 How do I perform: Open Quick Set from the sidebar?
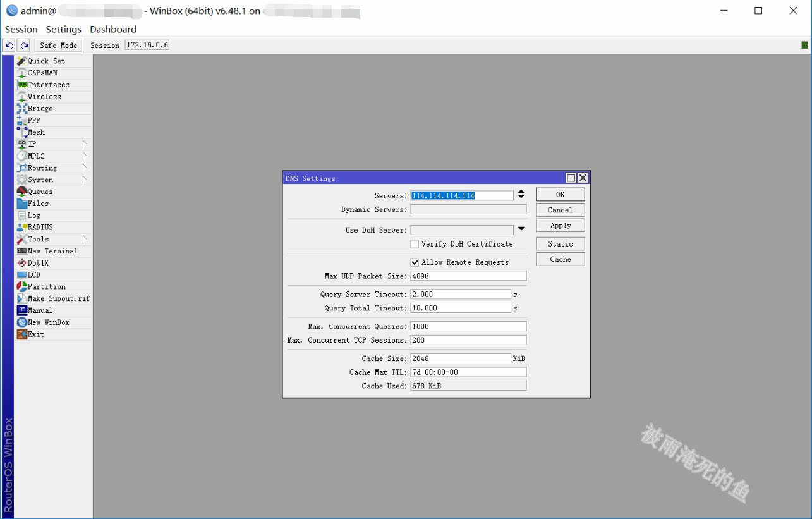click(45, 61)
